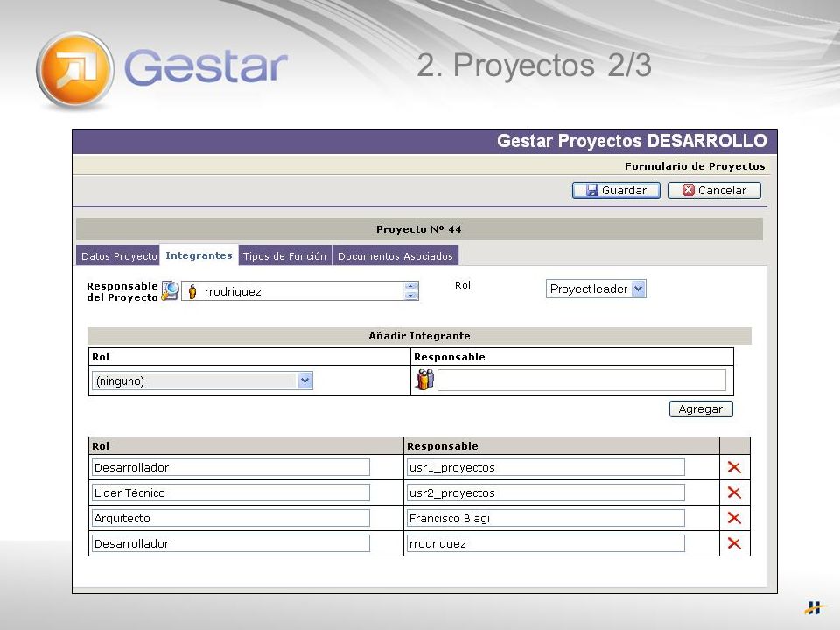Image resolution: width=840 pixels, height=630 pixels.
Task: Click the Francisco Biagi responsable field
Action: (545, 518)
